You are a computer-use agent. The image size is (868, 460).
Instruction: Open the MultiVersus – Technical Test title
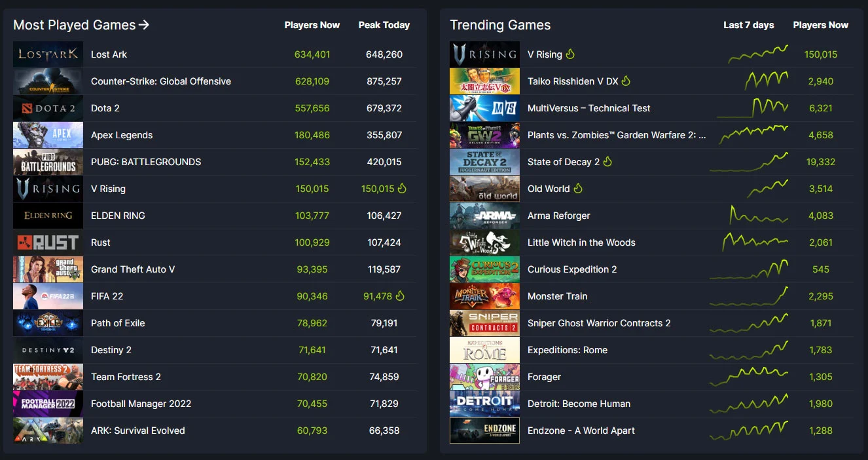[x=589, y=108]
